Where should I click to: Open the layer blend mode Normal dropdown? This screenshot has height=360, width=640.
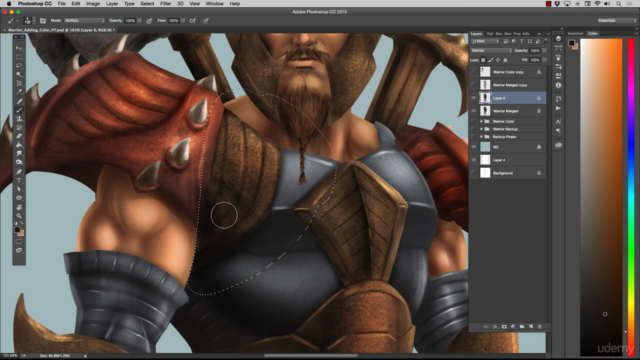[491, 51]
